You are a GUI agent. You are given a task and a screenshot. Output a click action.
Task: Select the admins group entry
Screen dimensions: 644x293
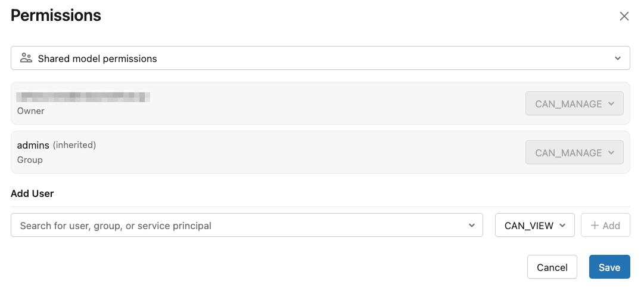(33, 145)
